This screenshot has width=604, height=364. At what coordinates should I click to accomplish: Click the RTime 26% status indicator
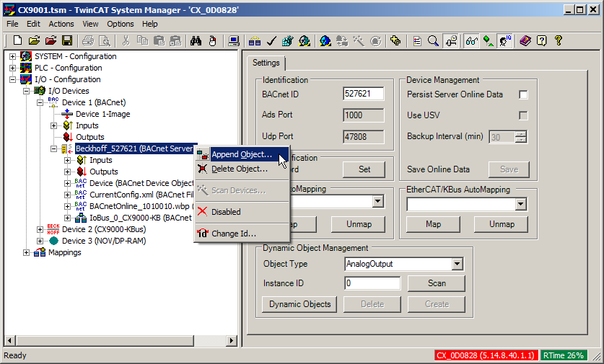pyautogui.click(x=563, y=355)
